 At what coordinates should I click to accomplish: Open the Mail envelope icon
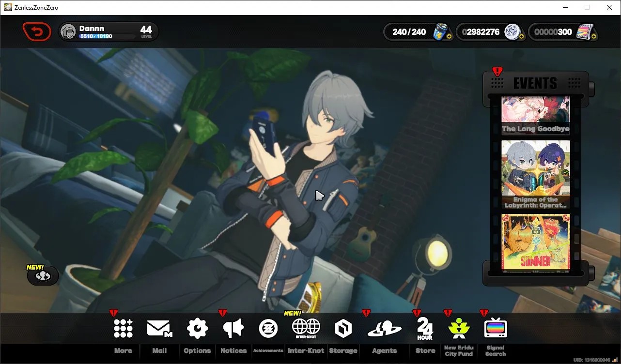click(160, 329)
